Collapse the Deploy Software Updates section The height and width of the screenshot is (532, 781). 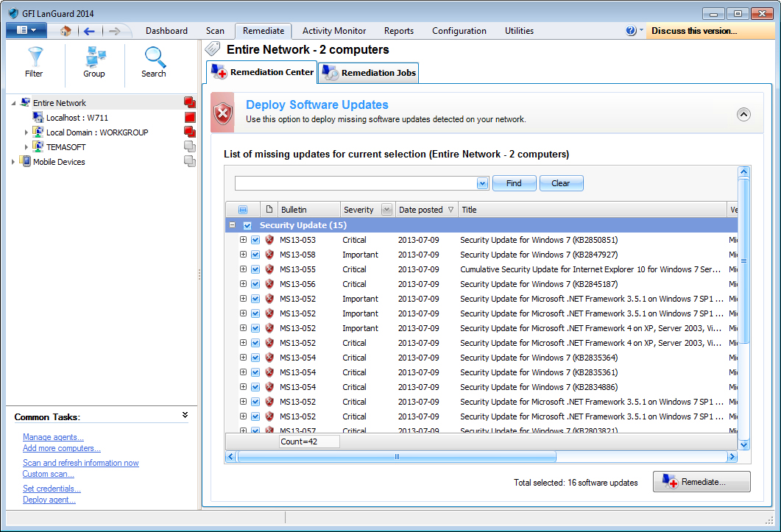coord(743,115)
